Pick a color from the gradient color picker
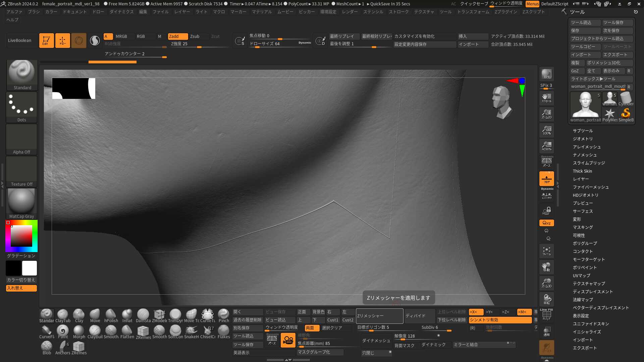 pyautogui.click(x=21, y=236)
